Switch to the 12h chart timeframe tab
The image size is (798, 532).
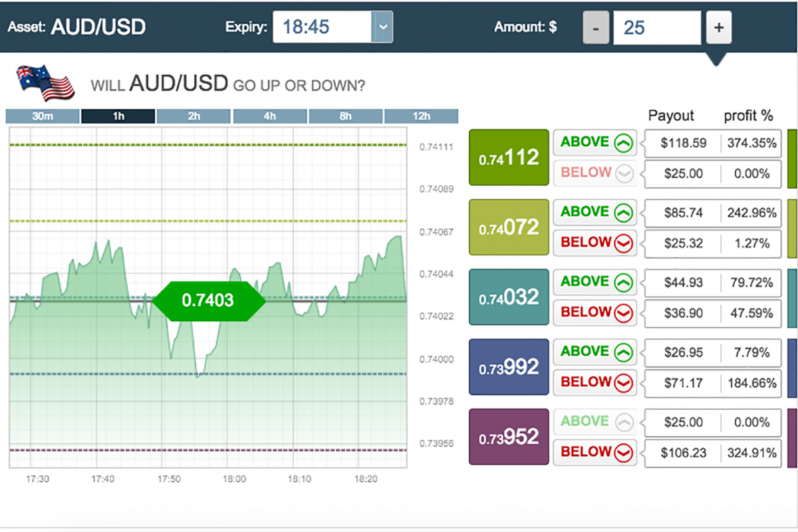coord(422,116)
